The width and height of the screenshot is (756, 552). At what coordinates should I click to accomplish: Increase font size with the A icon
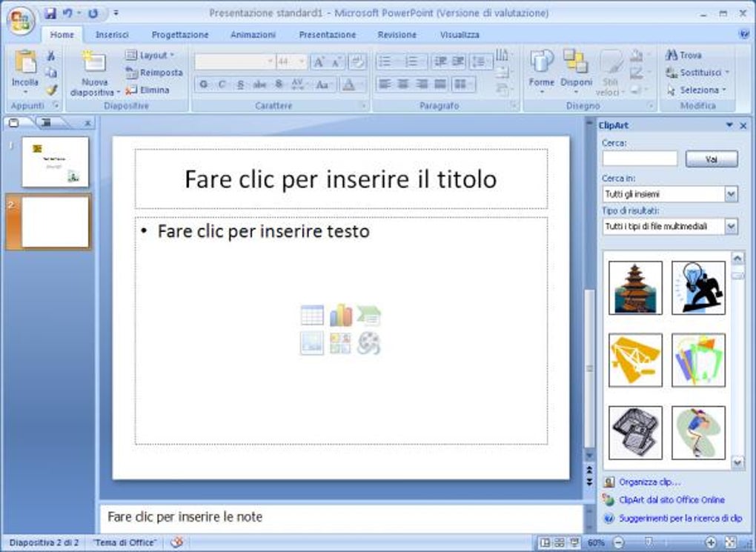[x=318, y=61]
